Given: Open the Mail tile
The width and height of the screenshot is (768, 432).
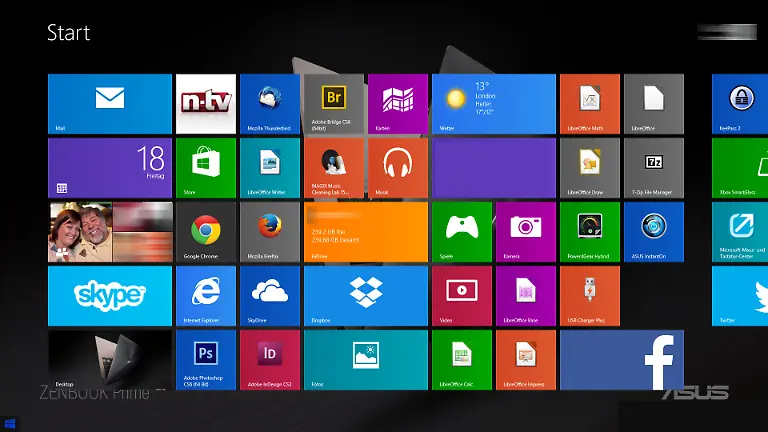Looking at the screenshot, I should [110, 103].
